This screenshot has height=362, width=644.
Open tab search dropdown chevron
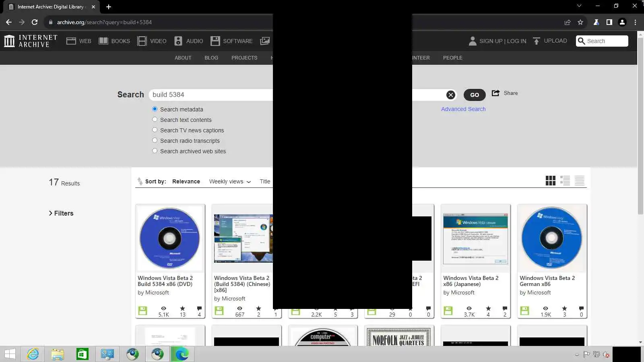(579, 6)
